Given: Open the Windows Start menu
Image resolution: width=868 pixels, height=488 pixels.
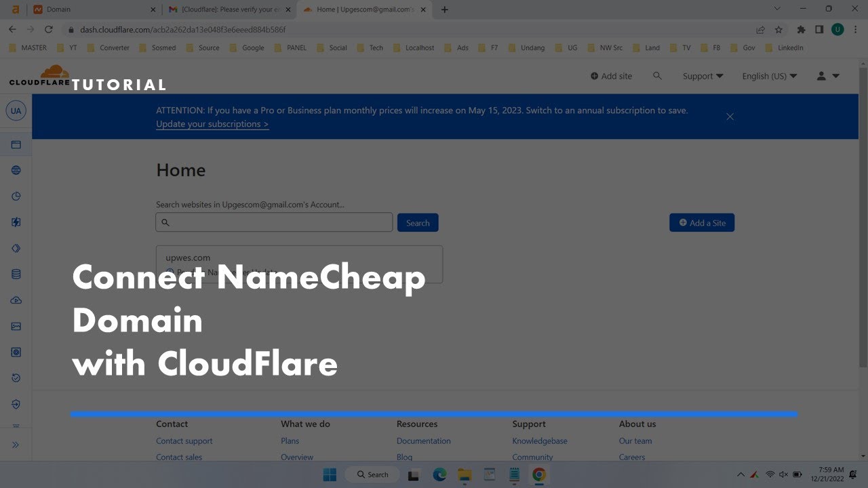Looking at the screenshot, I should (330, 474).
